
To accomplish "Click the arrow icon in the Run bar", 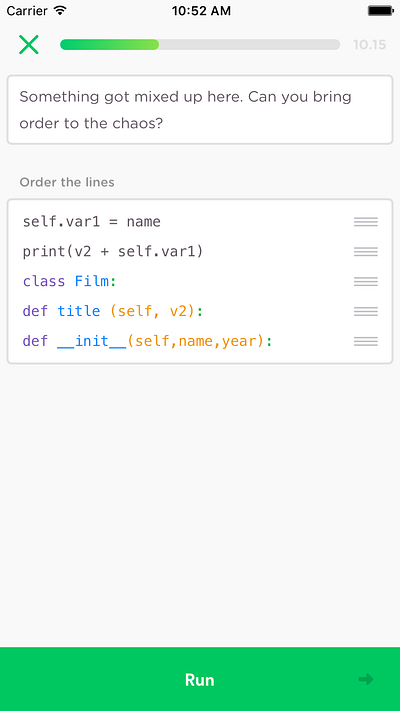I will 366,679.
